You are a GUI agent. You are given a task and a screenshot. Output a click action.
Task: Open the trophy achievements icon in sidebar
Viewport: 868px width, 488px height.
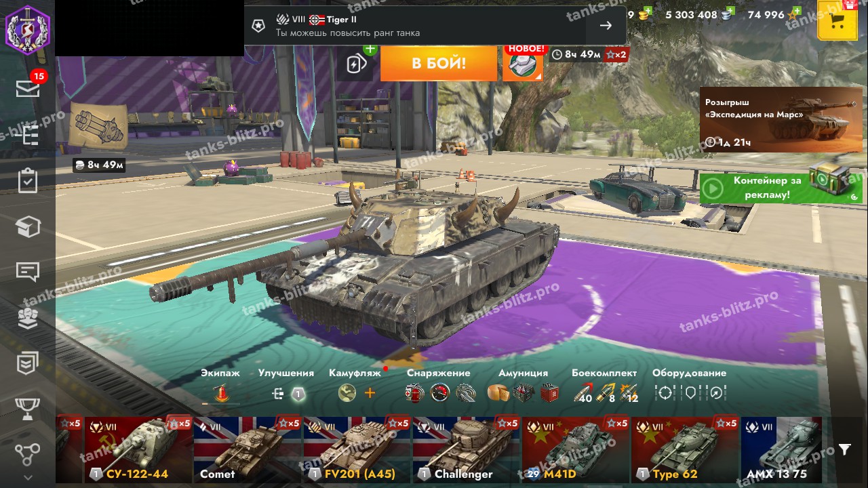pos(28,409)
